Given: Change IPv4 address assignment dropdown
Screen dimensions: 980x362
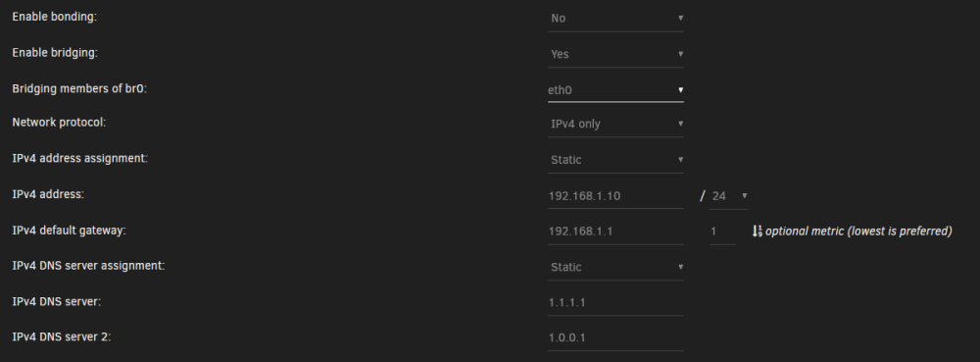Looking at the screenshot, I should 615,160.
